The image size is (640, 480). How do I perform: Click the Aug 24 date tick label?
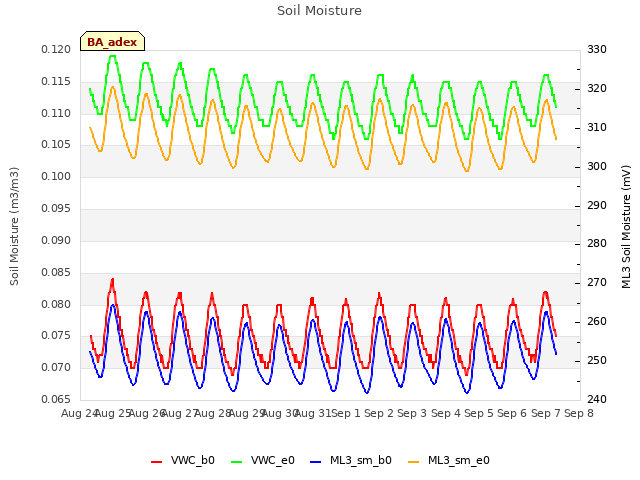click(80, 413)
